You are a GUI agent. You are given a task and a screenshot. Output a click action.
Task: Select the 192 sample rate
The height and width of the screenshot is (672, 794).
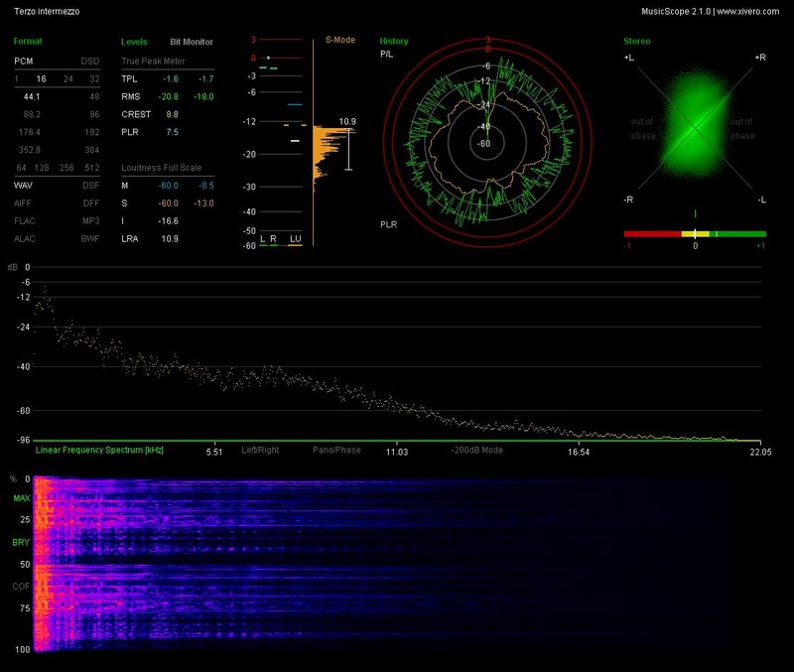click(92, 132)
